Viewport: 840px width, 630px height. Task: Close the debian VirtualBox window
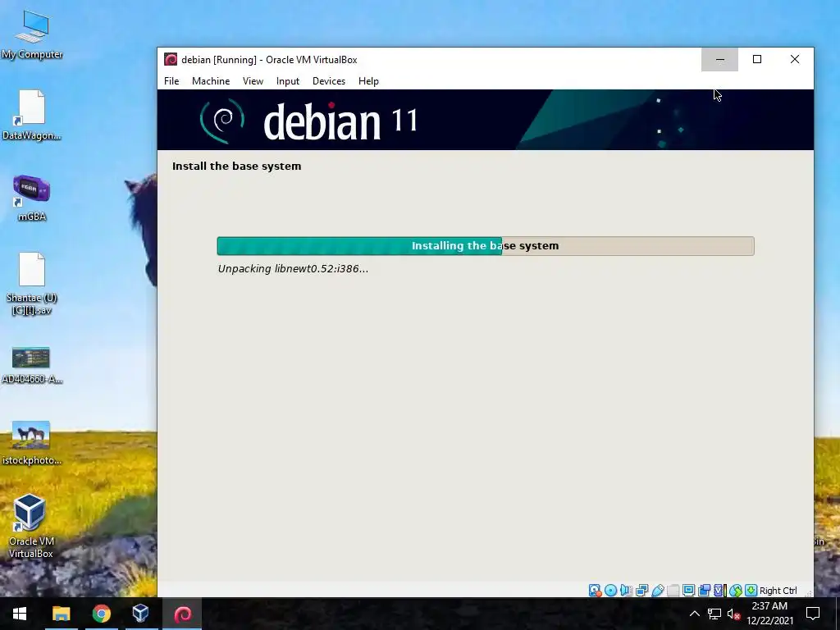point(794,59)
